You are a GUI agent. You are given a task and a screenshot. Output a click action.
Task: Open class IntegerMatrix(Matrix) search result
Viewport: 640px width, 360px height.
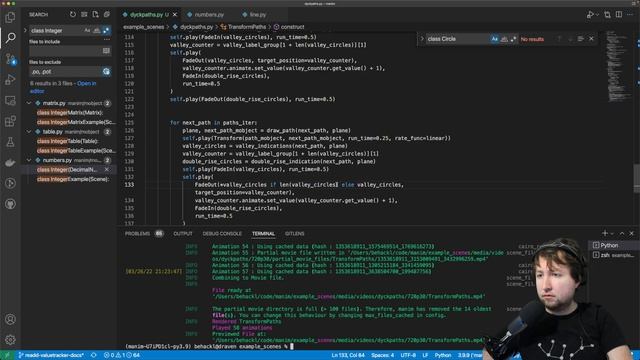coord(70,113)
